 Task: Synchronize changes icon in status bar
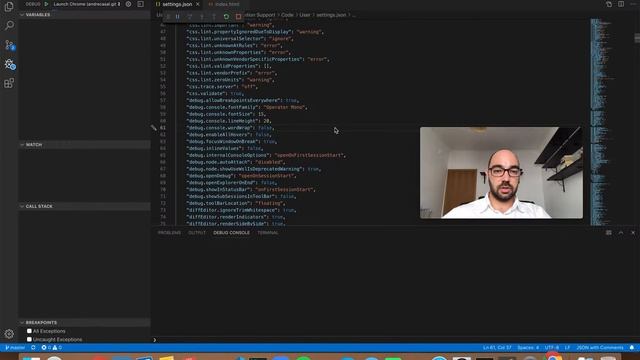click(33, 348)
